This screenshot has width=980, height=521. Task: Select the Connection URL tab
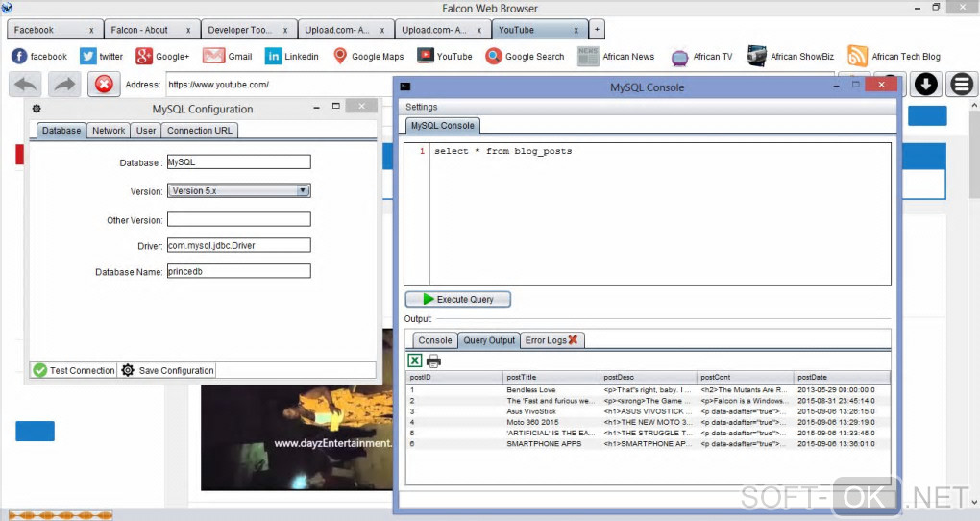pyautogui.click(x=200, y=130)
